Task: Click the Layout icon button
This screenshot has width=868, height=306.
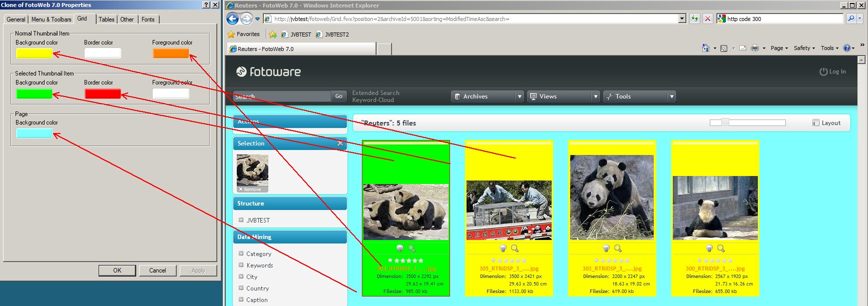Action: click(816, 123)
